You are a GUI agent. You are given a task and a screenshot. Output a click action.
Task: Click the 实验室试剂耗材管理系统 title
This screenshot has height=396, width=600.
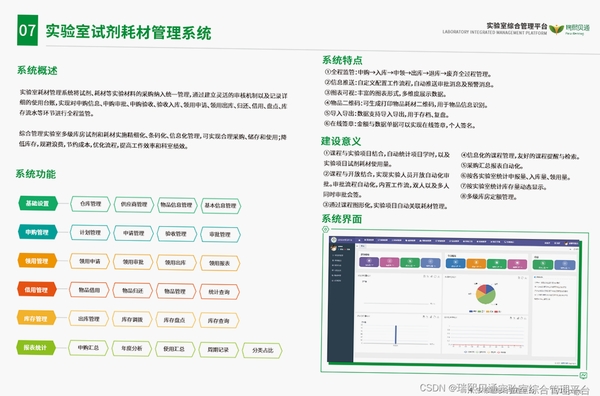click(x=128, y=32)
